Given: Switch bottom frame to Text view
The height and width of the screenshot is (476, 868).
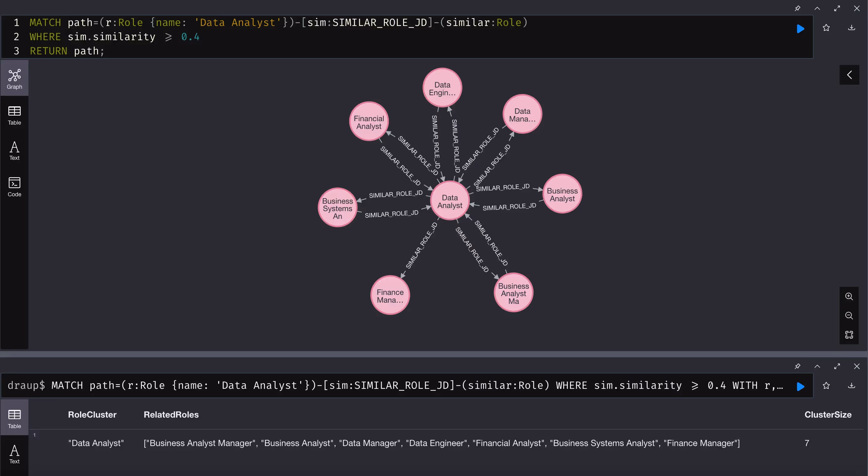Looking at the screenshot, I should pos(15,454).
